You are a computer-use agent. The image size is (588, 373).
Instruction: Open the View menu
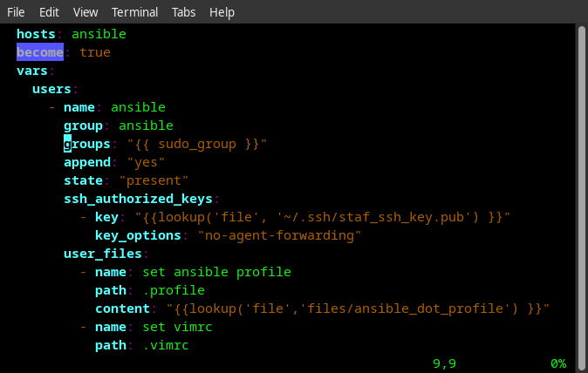tap(85, 12)
